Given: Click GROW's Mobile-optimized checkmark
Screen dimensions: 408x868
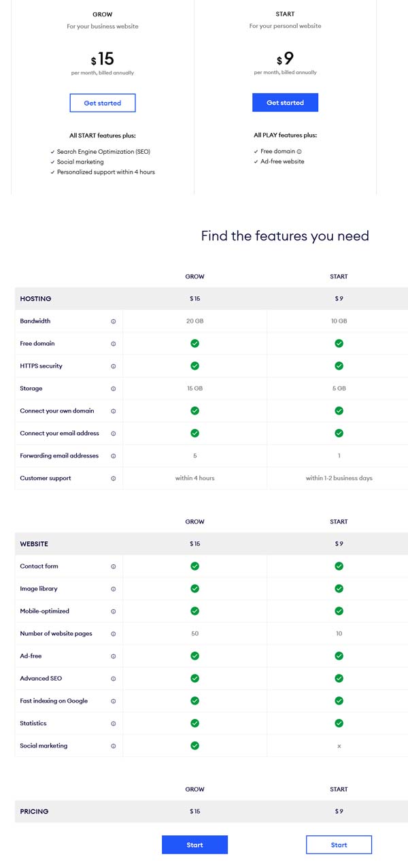Looking at the screenshot, I should pos(194,611).
